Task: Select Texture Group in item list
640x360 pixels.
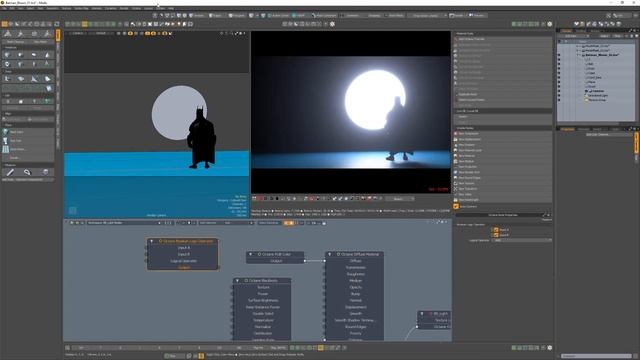Action: 597,100
